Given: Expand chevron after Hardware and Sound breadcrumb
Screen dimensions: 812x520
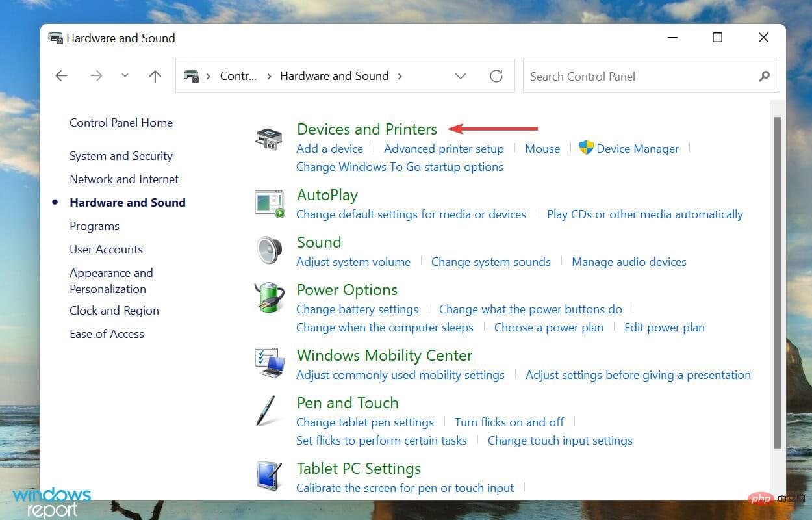Looking at the screenshot, I should (400, 76).
